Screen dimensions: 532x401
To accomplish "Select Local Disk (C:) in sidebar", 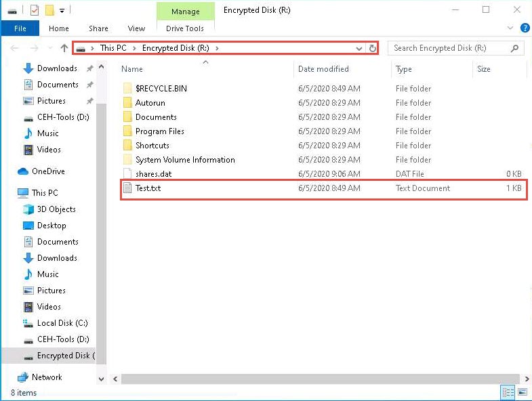I will point(62,323).
